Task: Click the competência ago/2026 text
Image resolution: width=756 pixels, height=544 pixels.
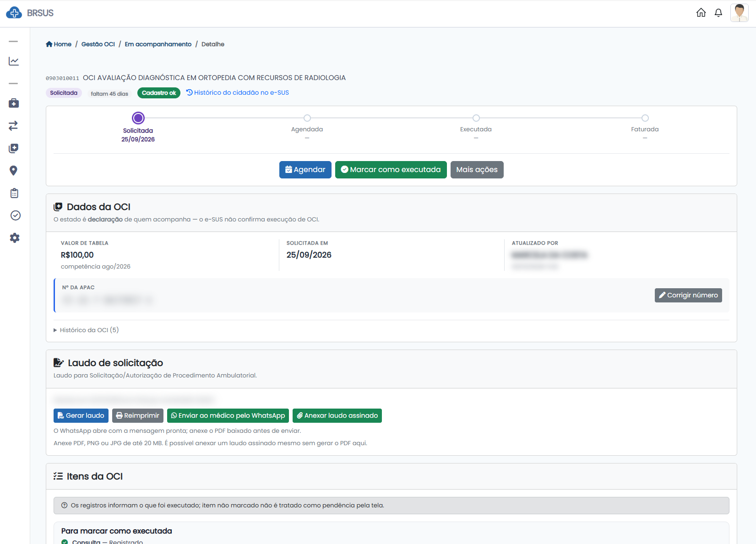Action: click(x=96, y=266)
